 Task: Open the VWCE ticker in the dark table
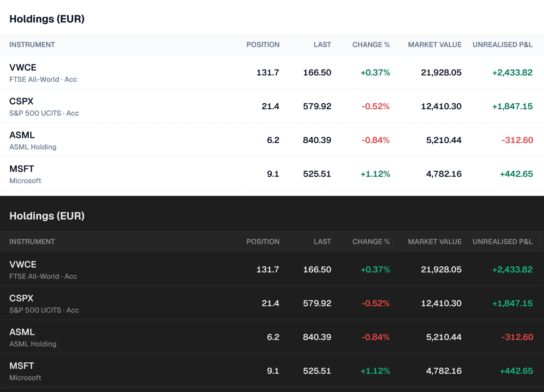click(23, 265)
